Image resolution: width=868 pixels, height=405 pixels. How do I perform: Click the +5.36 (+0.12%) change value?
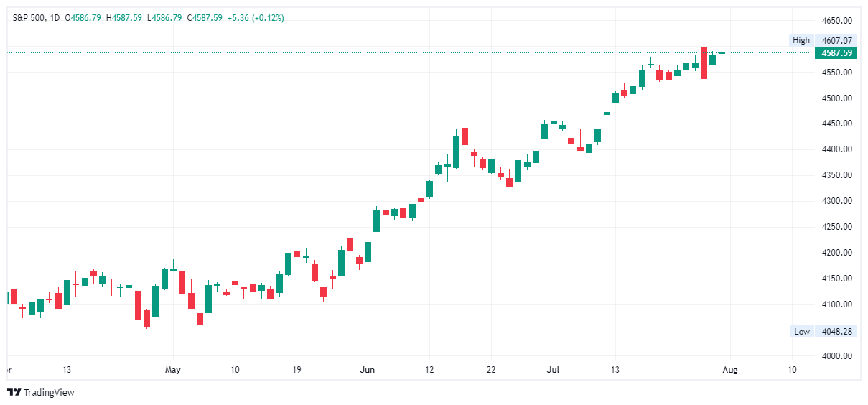(256, 18)
